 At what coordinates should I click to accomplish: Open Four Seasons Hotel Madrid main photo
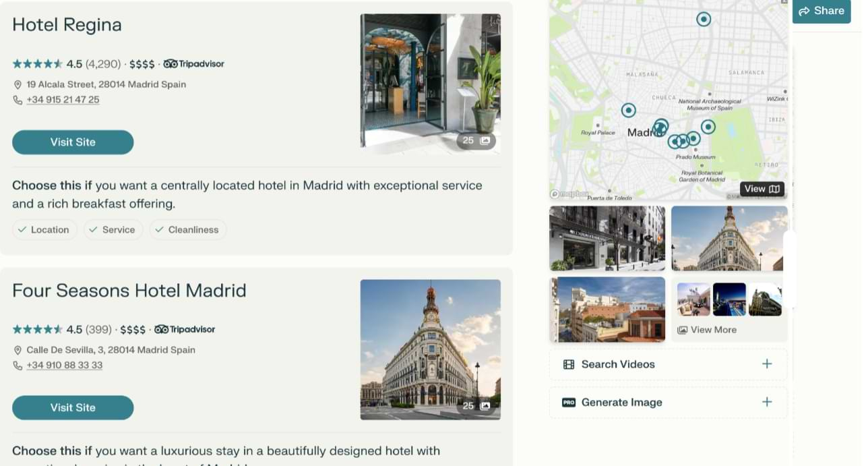431,349
